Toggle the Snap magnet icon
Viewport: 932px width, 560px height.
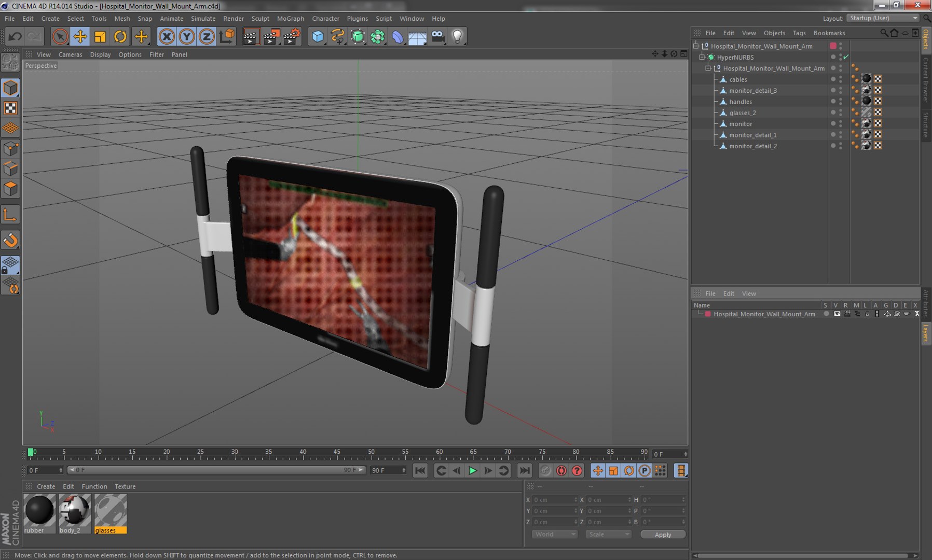[10, 240]
